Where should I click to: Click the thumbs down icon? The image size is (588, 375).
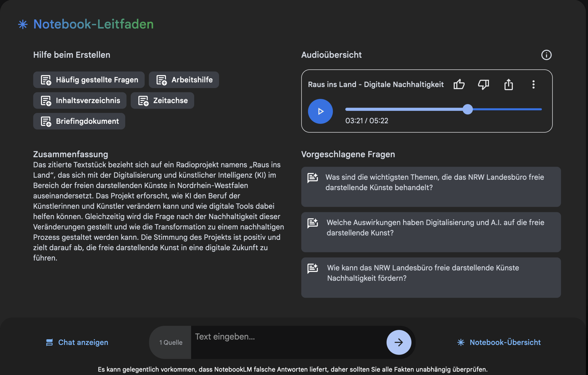pos(483,84)
